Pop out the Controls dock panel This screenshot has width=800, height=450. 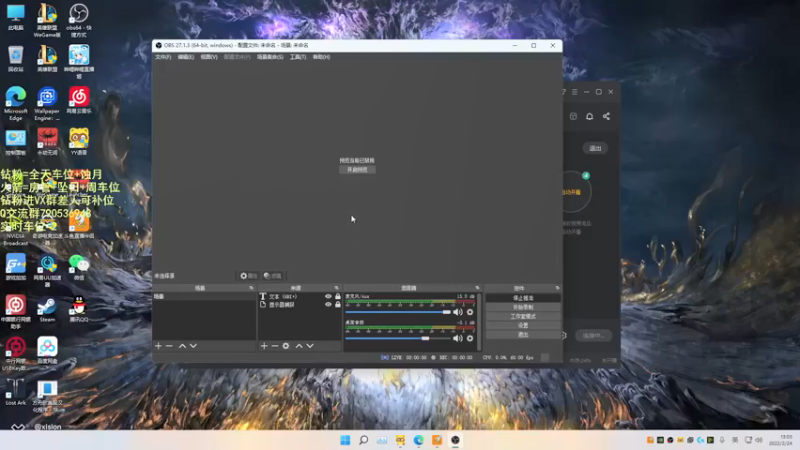click(557, 288)
